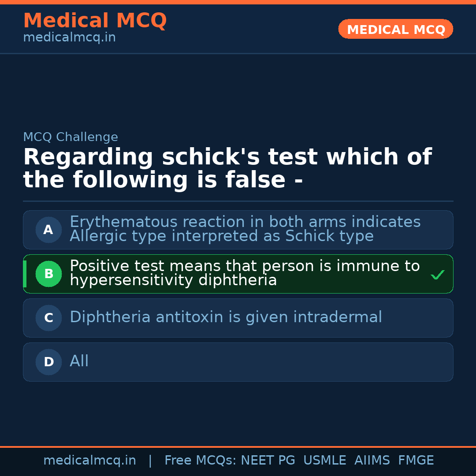Image resolution: width=476 pixels, height=476 pixels.
Task: Choose the 'All' answer option
Action: (x=79, y=361)
